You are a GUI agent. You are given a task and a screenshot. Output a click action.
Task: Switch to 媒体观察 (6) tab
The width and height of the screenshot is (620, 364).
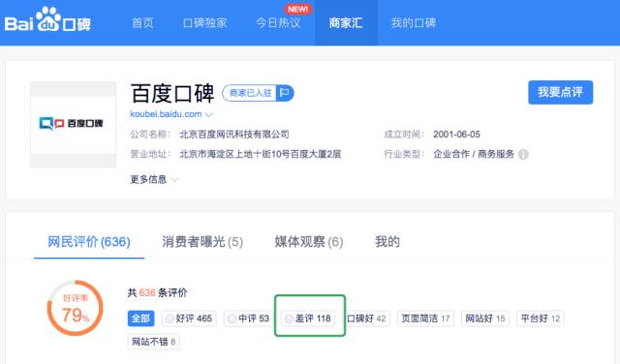309,241
